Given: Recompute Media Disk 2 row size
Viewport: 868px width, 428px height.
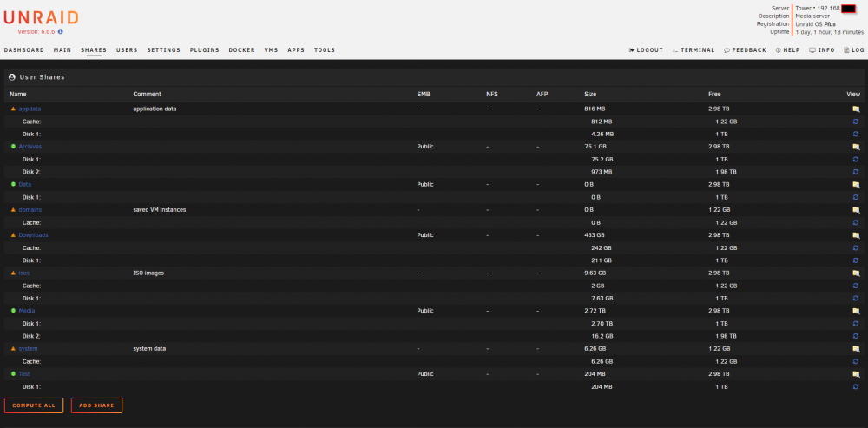Looking at the screenshot, I should (x=856, y=336).
